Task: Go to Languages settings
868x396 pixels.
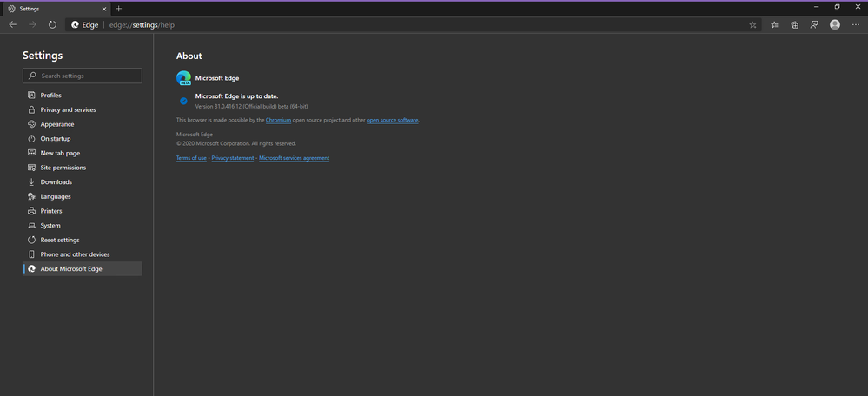Action: point(83,196)
